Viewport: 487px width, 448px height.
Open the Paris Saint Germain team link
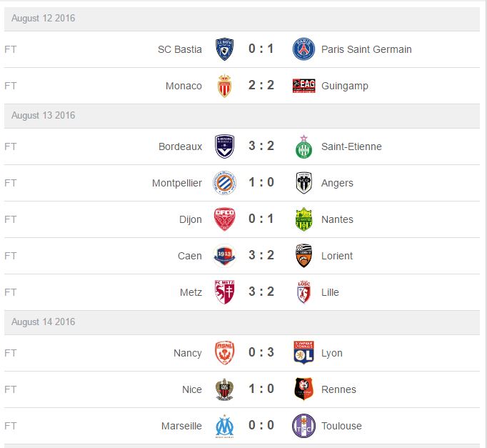point(366,49)
